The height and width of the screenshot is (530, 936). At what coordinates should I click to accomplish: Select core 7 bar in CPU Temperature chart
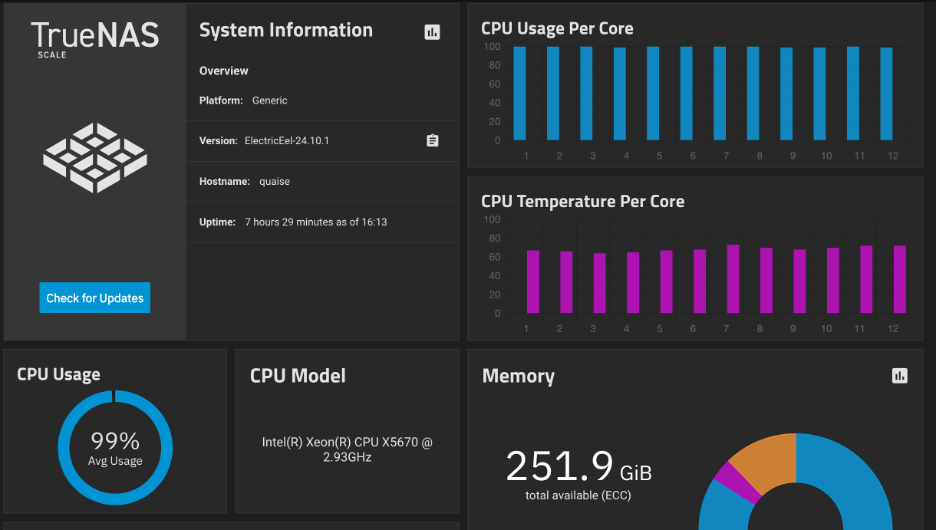pyautogui.click(x=733, y=279)
